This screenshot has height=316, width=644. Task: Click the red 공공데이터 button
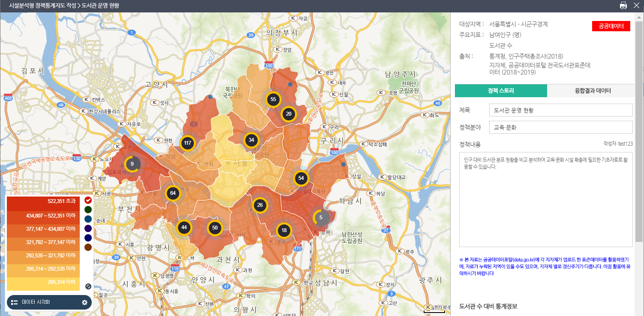click(x=611, y=26)
